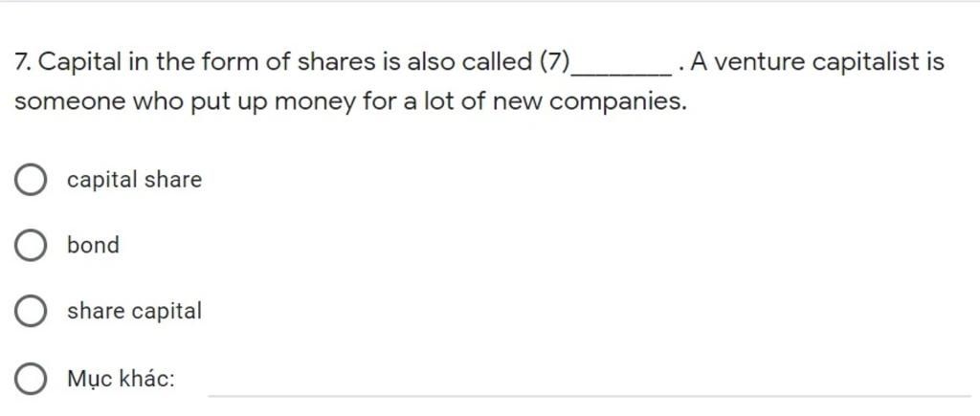
Task: Click the 'bond' option label text
Action: (x=93, y=245)
